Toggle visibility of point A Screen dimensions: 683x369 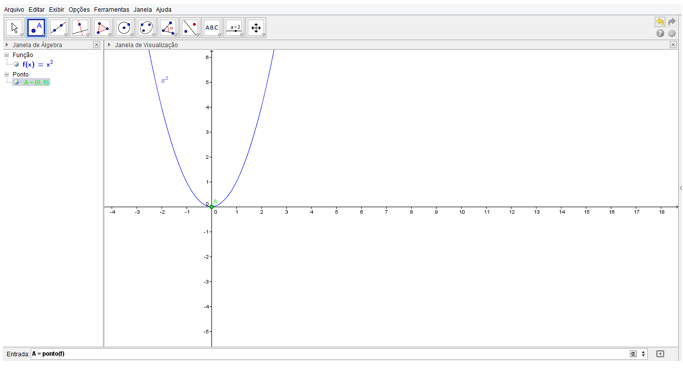tap(16, 82)
